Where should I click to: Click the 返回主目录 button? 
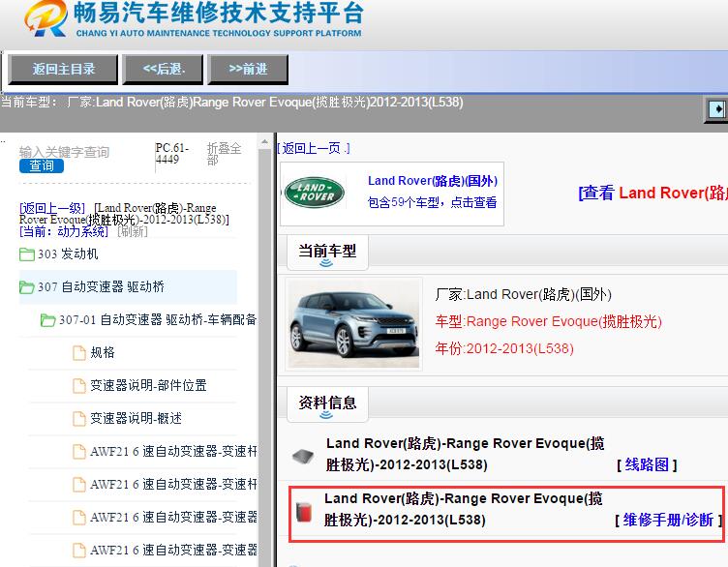coord(63,69)
